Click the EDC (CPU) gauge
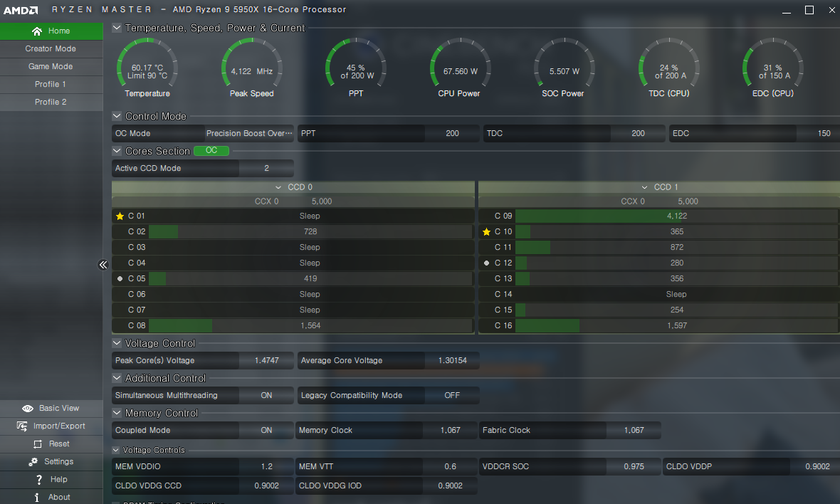The image size is (840, 504). click(x=772, y=68)
